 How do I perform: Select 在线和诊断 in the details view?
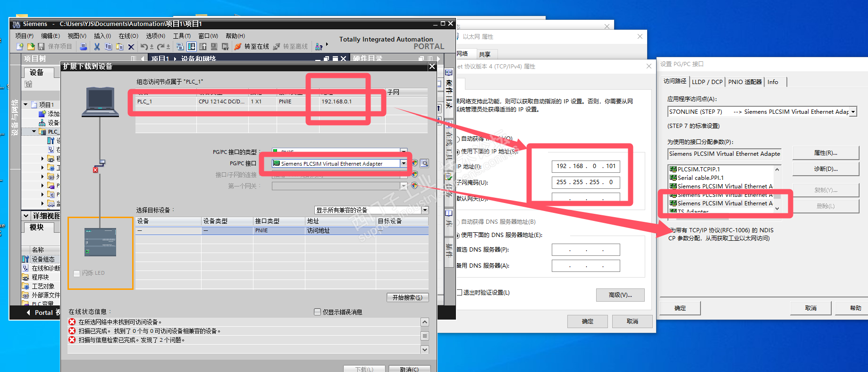click(x=45, y=268)
